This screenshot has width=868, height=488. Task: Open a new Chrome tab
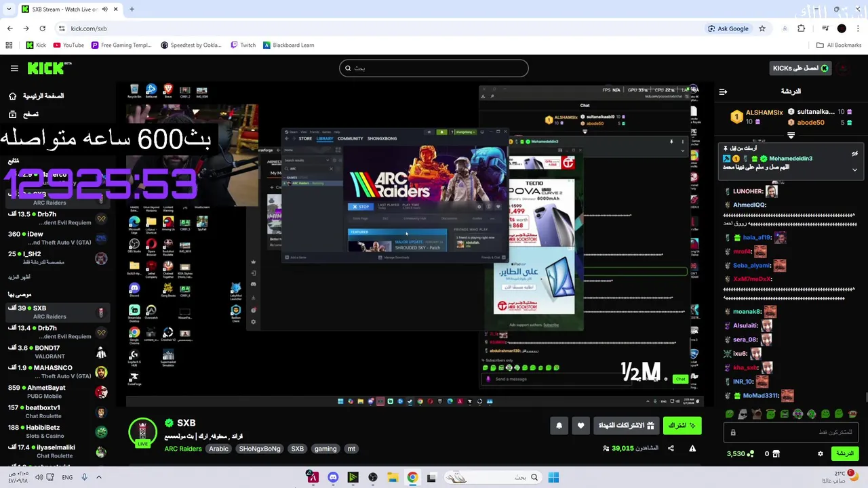[x=132, y=9]
